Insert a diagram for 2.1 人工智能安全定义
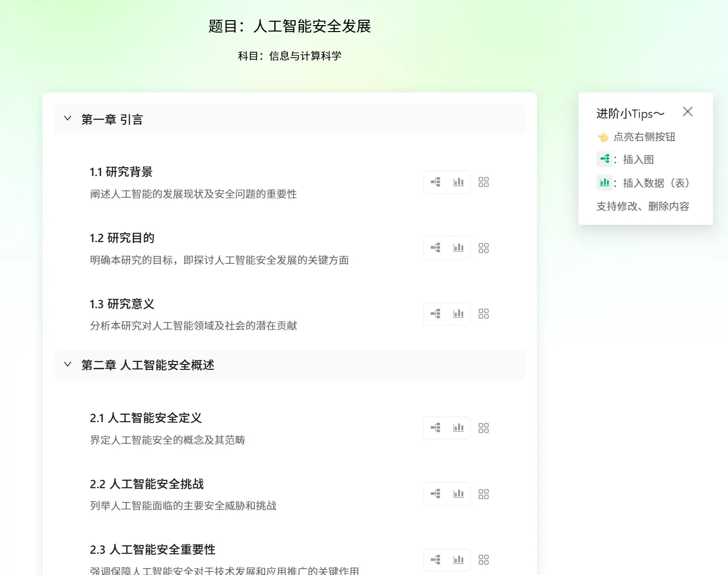728x575 pixels. click(435, 428)
